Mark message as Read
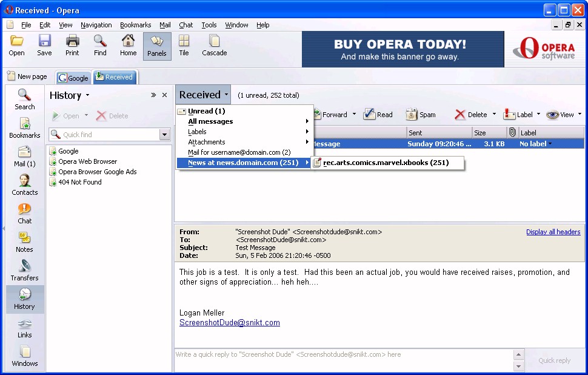 [x=378, y=115]
